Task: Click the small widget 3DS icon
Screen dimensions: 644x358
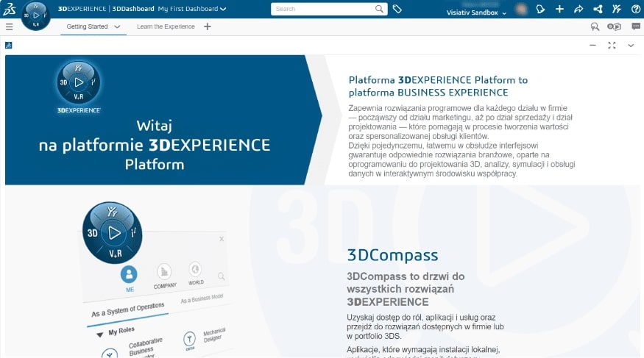Action: click(9, 45)
